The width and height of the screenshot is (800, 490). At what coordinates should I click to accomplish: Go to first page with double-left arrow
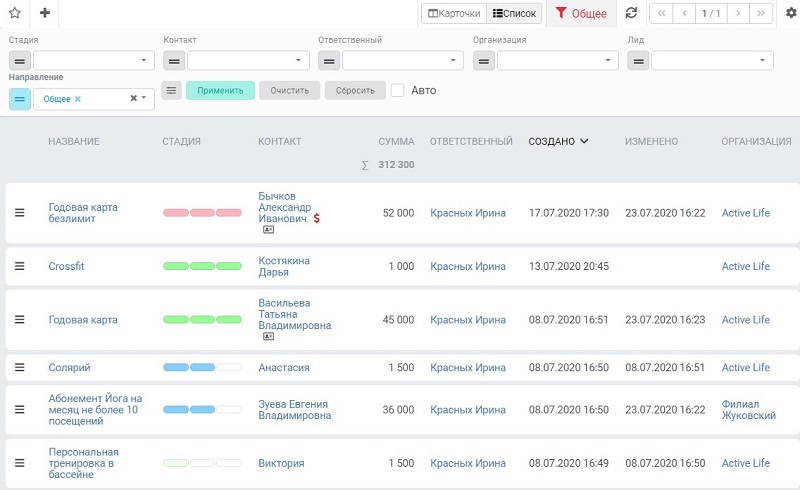click(661, 13)
